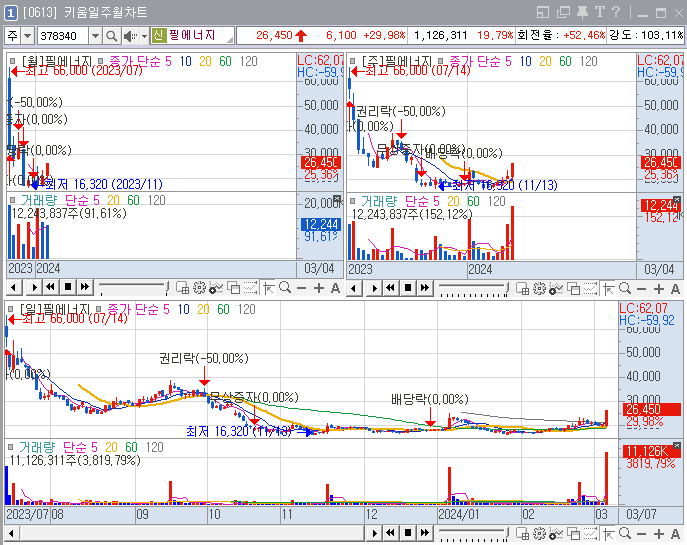Add indicator on weekly chart toolbar
Image resolution: width=687 pixels, height=545 pixels.
(556, 288)
